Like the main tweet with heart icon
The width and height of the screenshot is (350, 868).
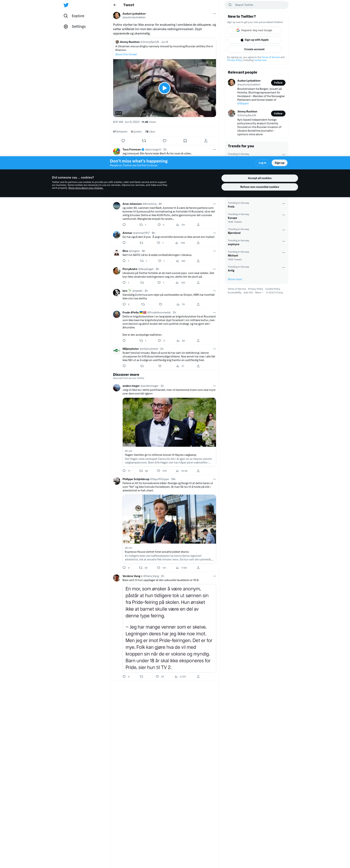click(165, 141)
